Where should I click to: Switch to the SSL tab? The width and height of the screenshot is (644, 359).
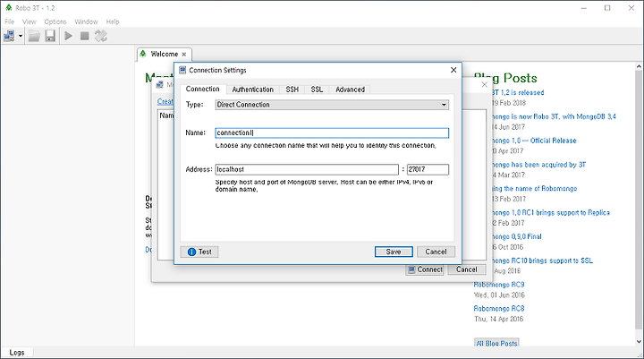[317, 90]
